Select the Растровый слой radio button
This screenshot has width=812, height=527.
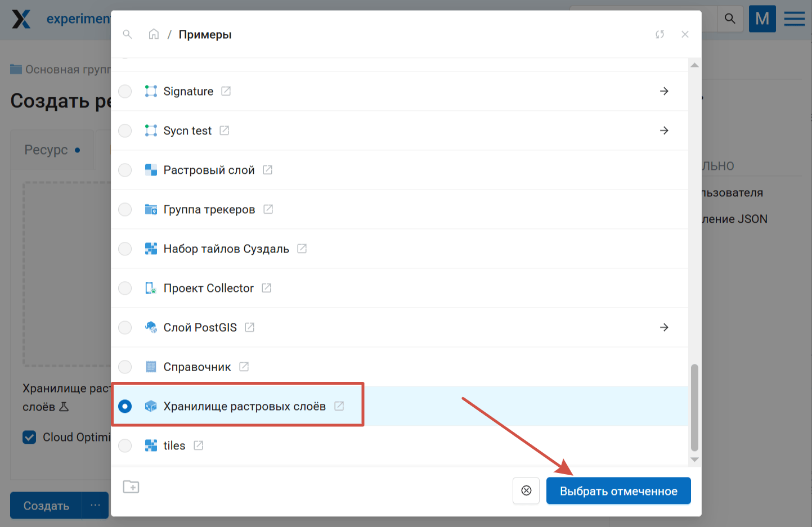pyautogui.click(x=125, y=170)
